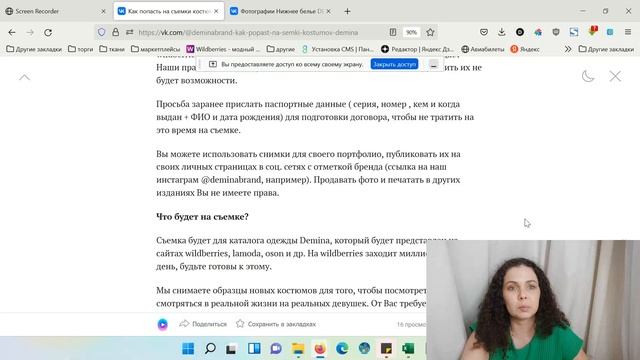Screen dimensions: 640x360
Task: Open the 'маркетплейсы' bookmarks folder
Action: (156, 49)
